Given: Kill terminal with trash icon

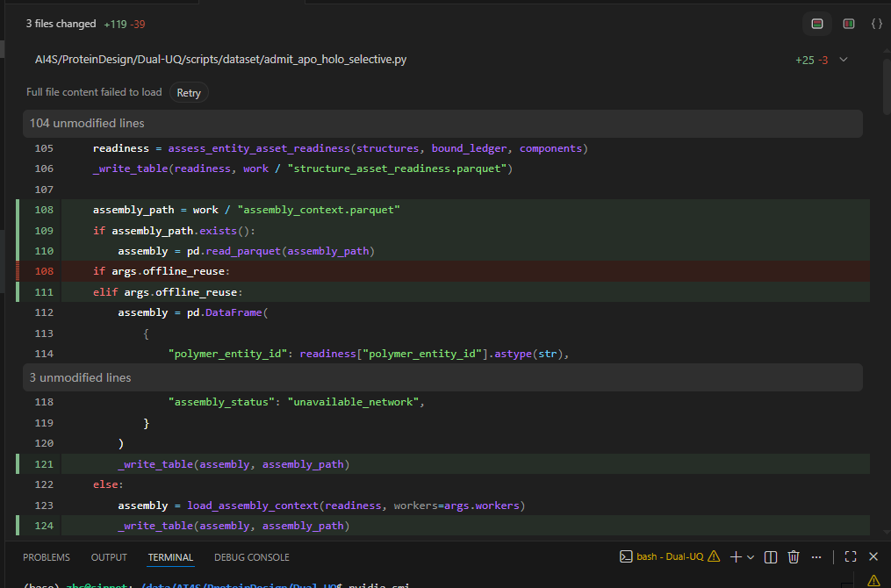Looking at the screenshot, I should [x=794, y=557].
